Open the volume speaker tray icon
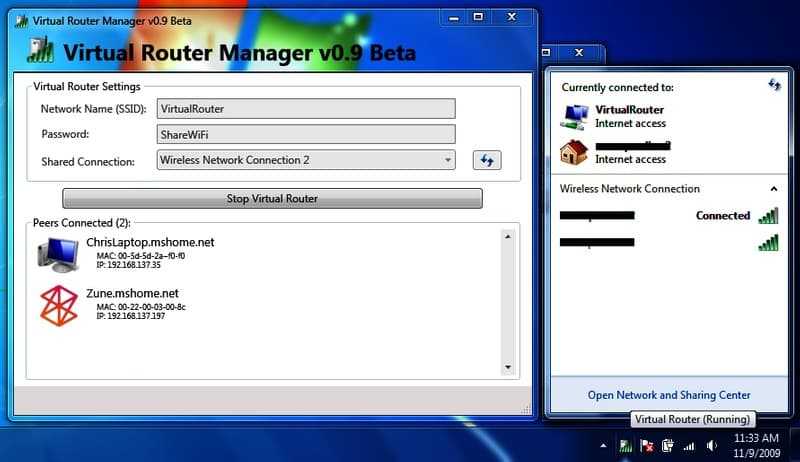Screen dimensions: 800x462 711,446
